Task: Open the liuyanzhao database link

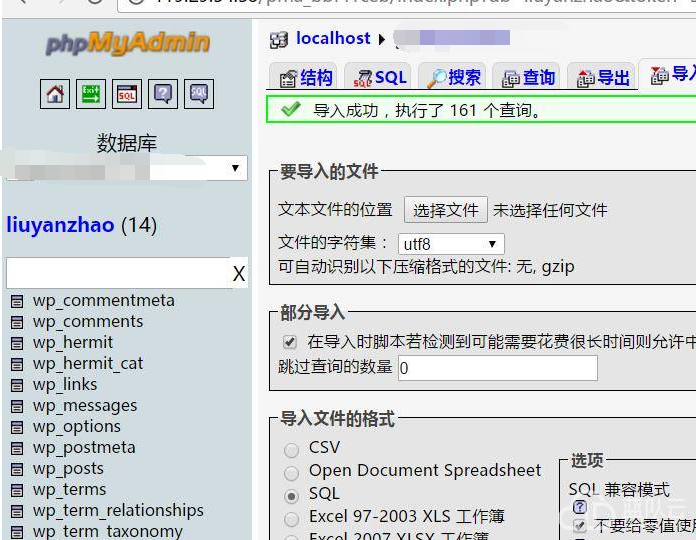Action: (x=60, y=225)
